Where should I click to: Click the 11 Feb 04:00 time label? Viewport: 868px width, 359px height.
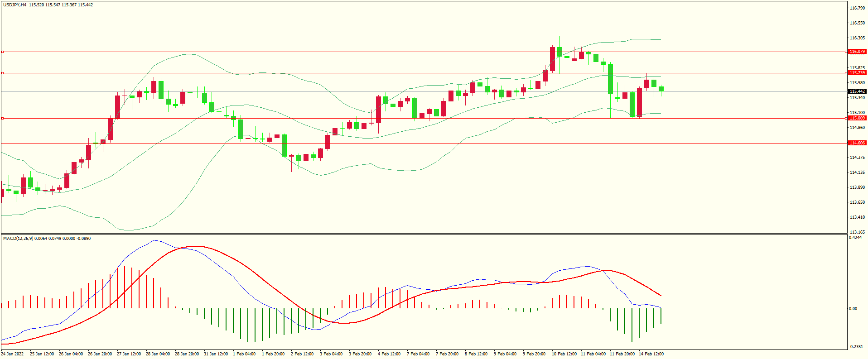coord(593,354)
